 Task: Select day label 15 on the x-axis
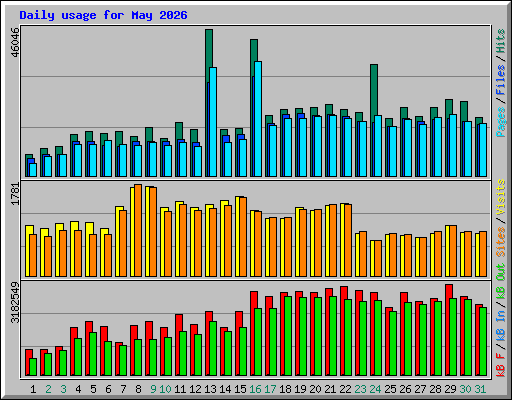pos(240,389)
